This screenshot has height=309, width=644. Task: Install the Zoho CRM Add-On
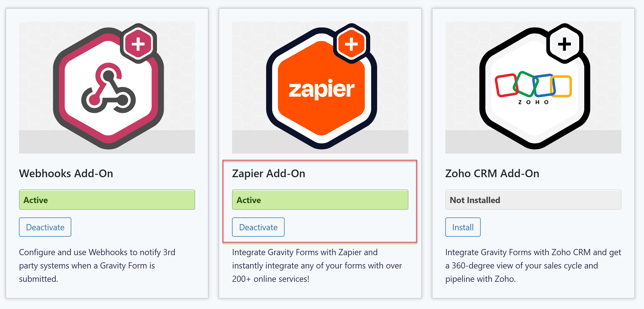(463, 227)
